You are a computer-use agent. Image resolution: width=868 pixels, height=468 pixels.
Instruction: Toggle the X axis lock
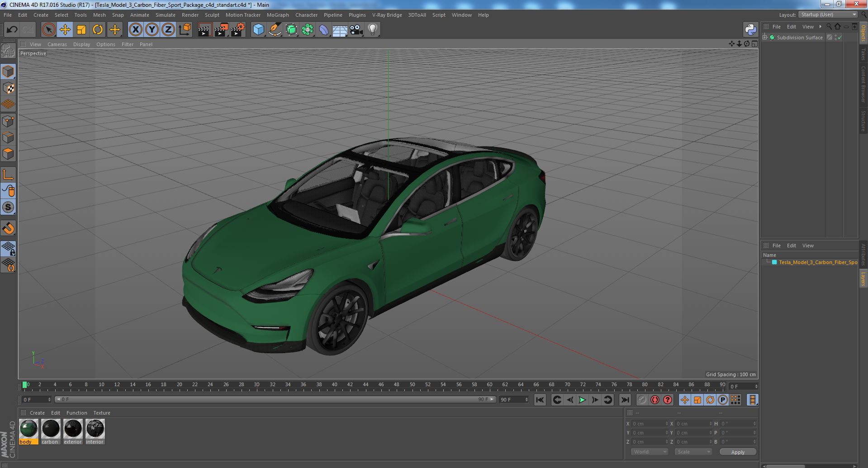[x=135, y=30]
